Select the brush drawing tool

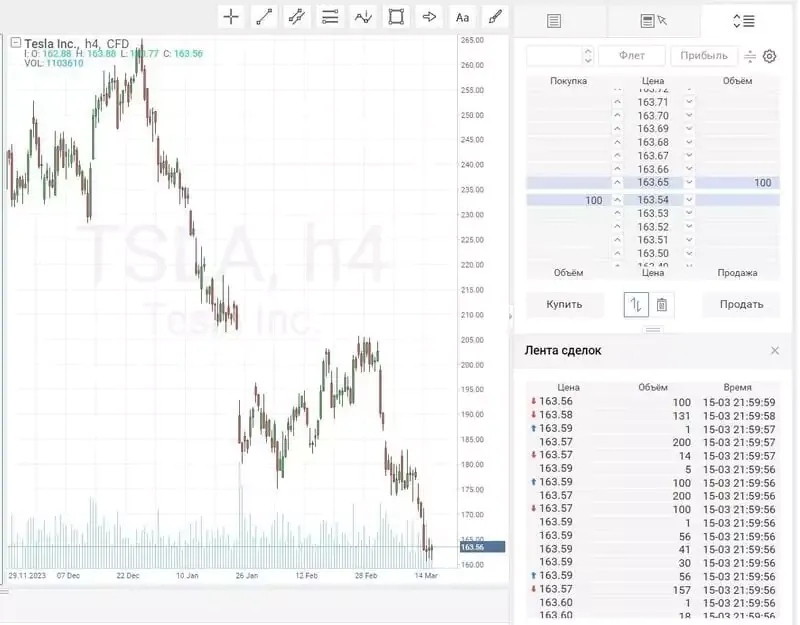pos(495,17)
